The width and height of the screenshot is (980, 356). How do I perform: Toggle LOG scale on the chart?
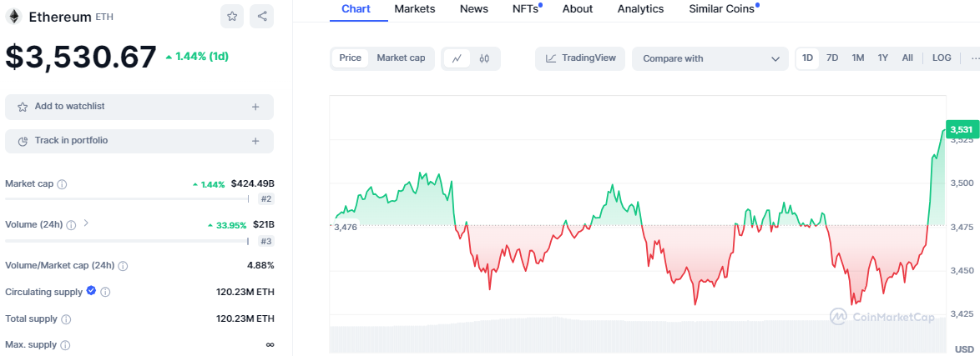(x=942, y=58)
